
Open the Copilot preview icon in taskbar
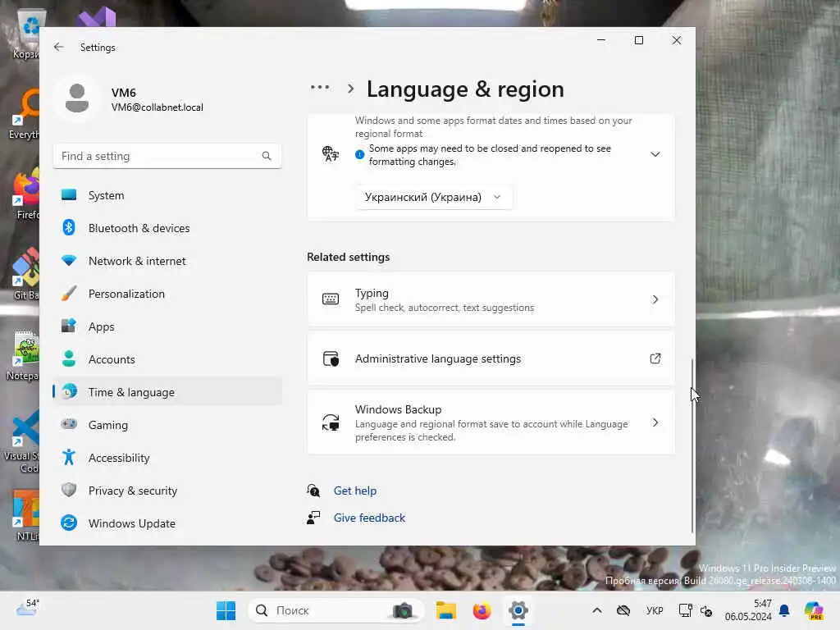pyautogui.click(x=814, y=610)
